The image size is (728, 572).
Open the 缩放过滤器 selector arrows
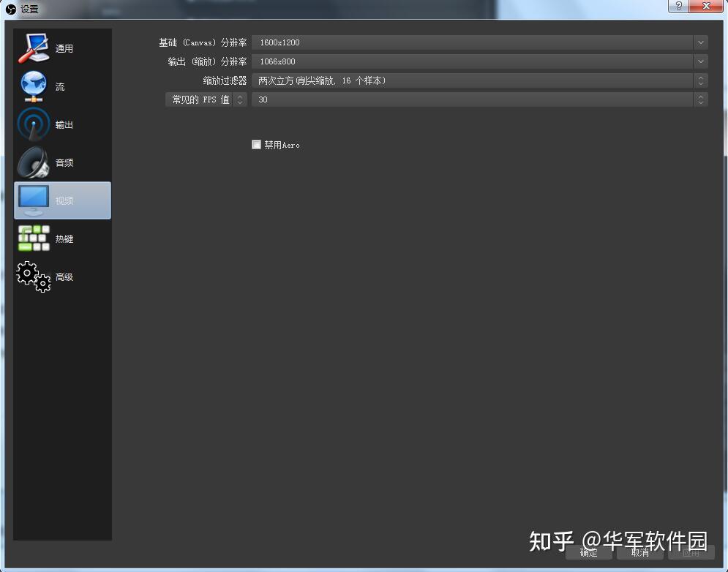click(x=701, y=80)
